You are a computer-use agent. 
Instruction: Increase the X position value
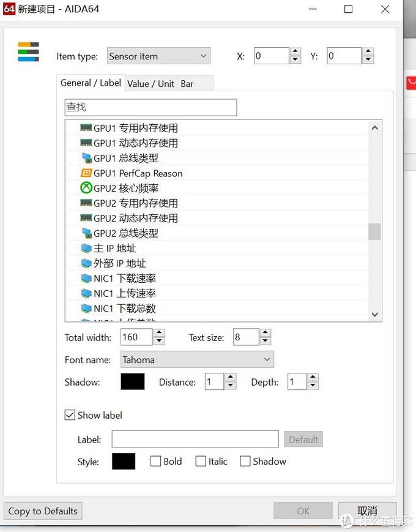[x=295, y=51]
